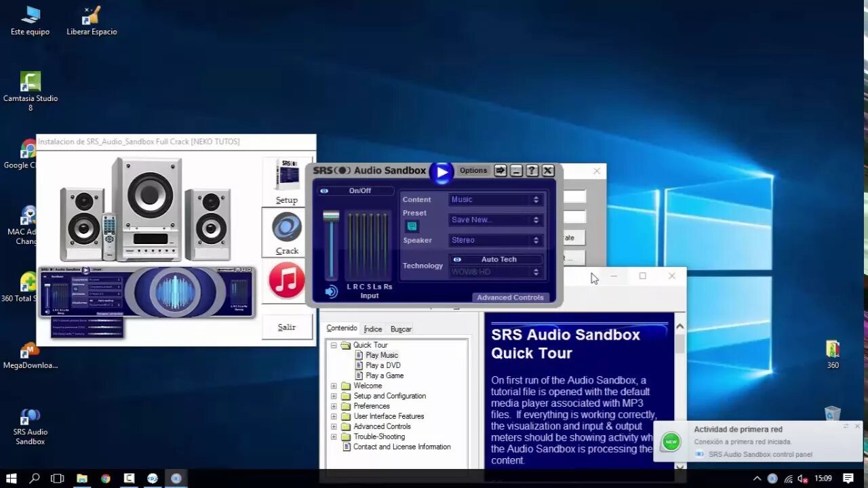Click the help content vertical scrollbar up arrow

point(679,327)
